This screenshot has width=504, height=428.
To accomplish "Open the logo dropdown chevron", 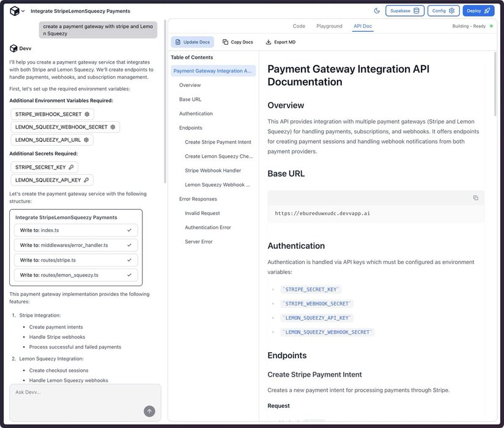I will click(23, 11).
